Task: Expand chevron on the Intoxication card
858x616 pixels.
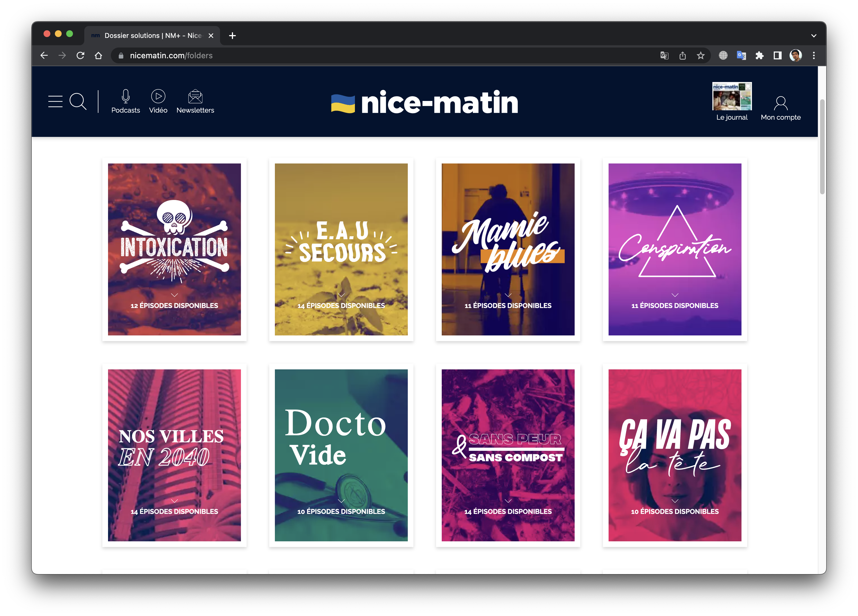Action: pyautogui.click(x=174, y=295)
